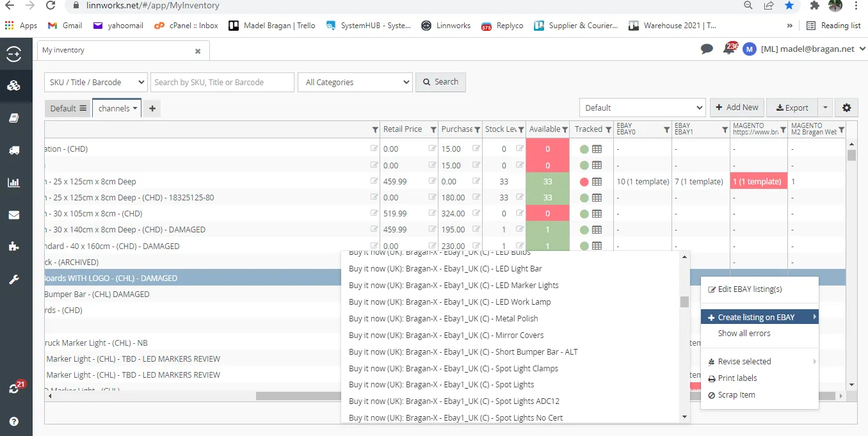Choose Create listing on EBAY
Image resolution: width=868 pixels, height=436 pixels.
[x=759, y=317]
